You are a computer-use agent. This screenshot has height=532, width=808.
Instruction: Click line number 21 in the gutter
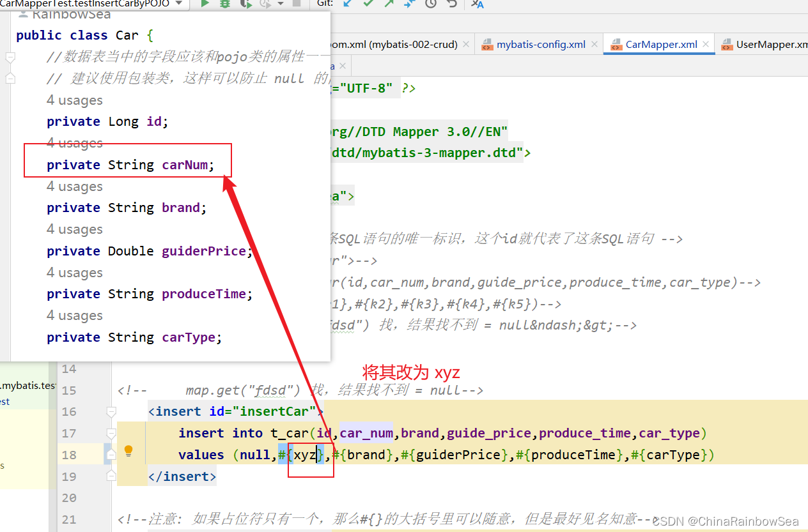pos(68,519)
